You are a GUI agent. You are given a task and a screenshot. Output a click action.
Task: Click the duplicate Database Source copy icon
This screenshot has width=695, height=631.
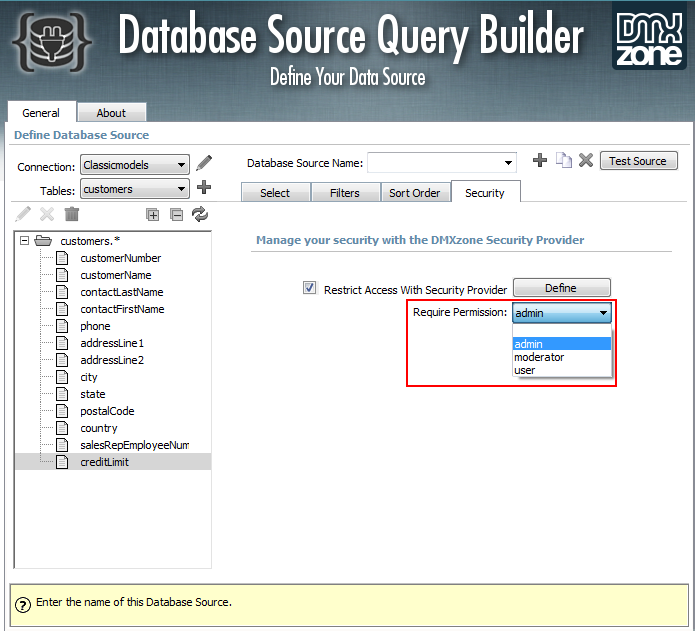coord(564,160)
